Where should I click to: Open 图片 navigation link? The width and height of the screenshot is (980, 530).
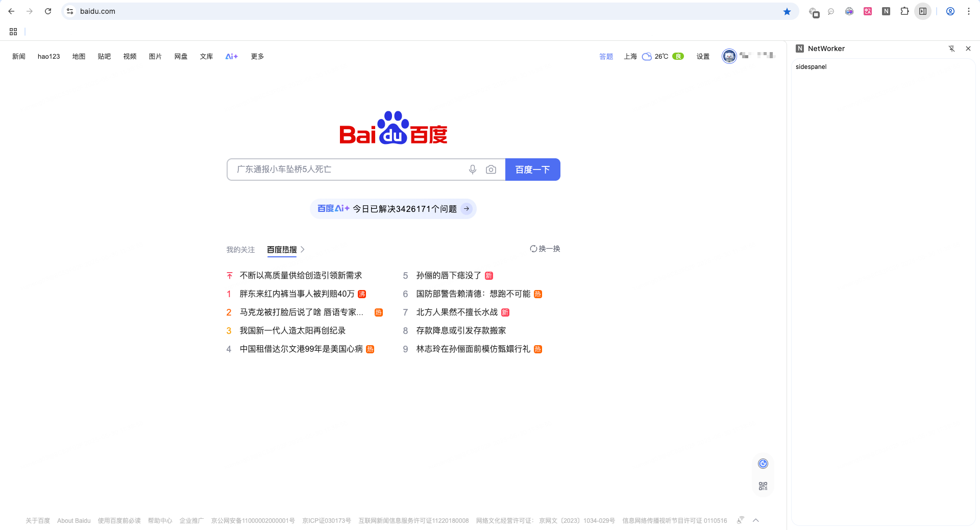(x=155, y=56)
